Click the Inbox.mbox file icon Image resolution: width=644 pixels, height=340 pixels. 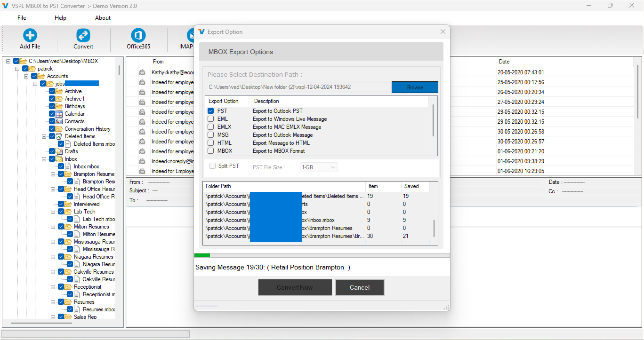click(x=69, y=166)
